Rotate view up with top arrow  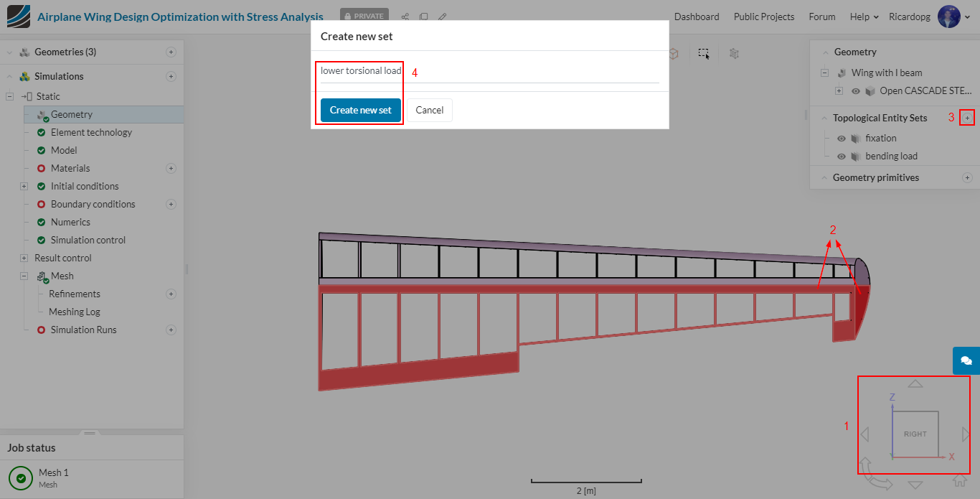click(915, 384)
